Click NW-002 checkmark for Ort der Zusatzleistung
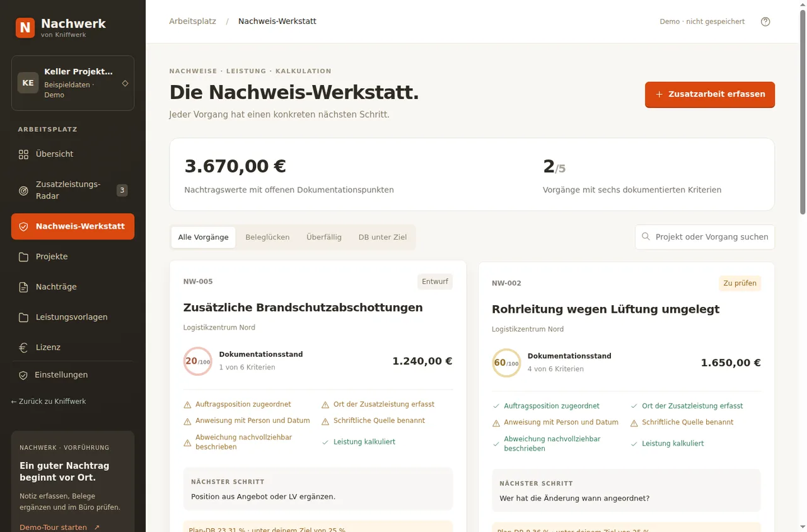 click(634, 407)
